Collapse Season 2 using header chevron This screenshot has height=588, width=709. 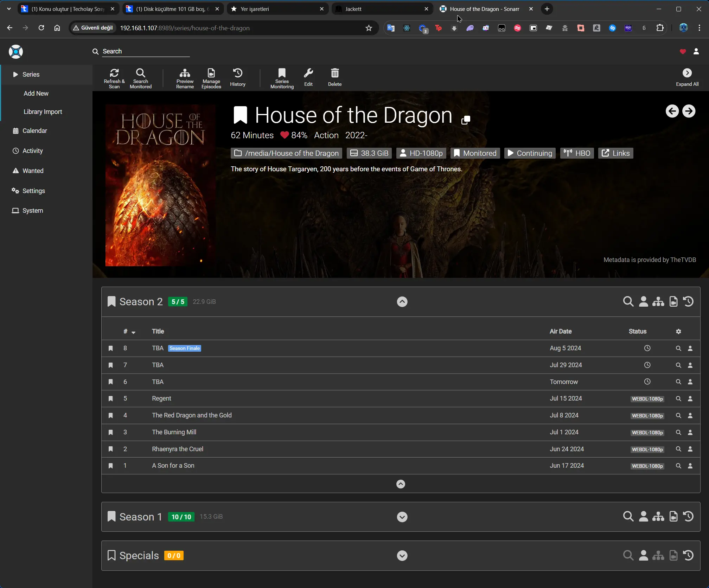point(402,302)
